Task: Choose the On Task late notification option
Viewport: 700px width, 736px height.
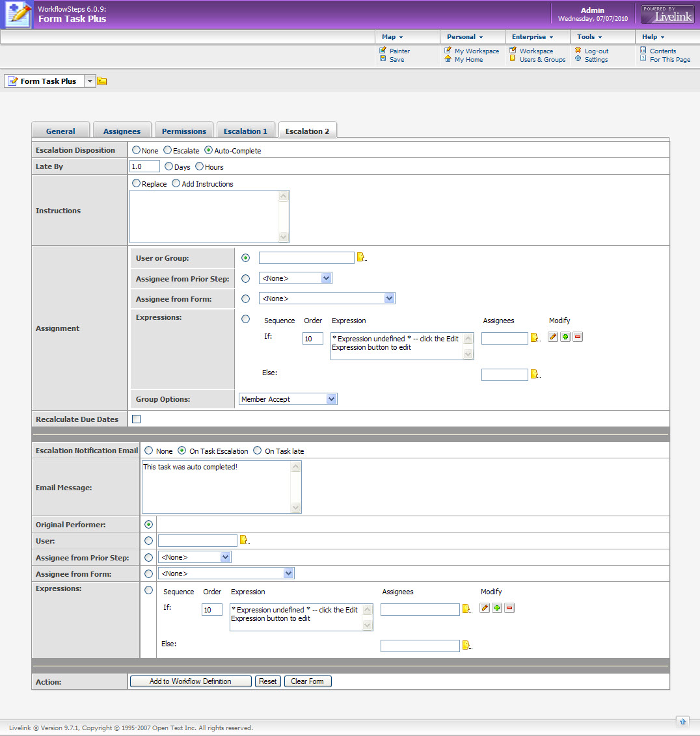Action: (258, 451)
